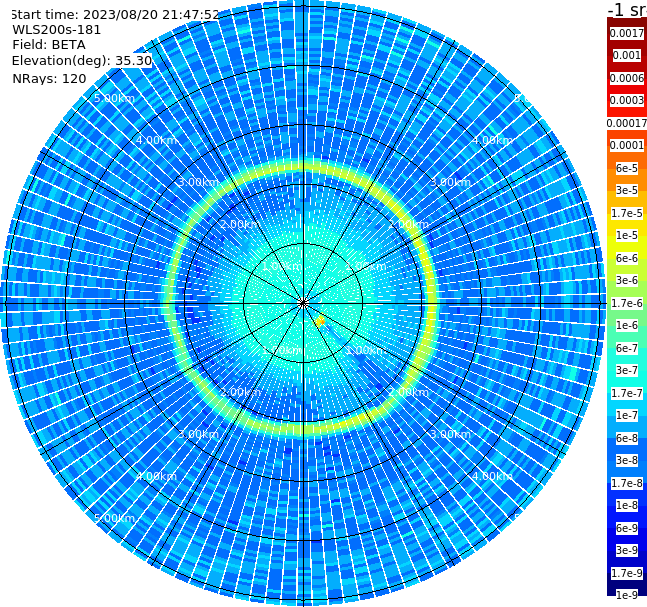The height and width of the screenshot is (607, 647).
Task: Click the 0.0003 colorbar tick label
Action: tap(627, 100)
